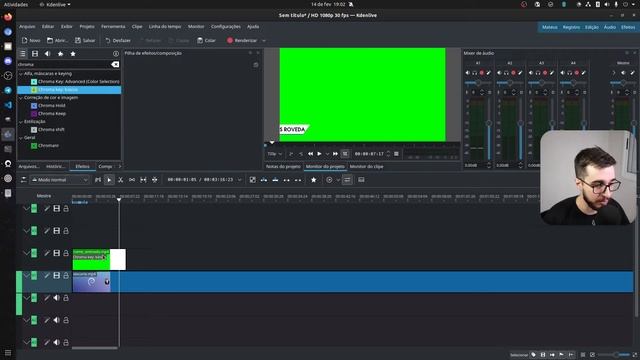Switch to 'Notas do projeto' tab
The image size is (640, 360).
point(283,167)
